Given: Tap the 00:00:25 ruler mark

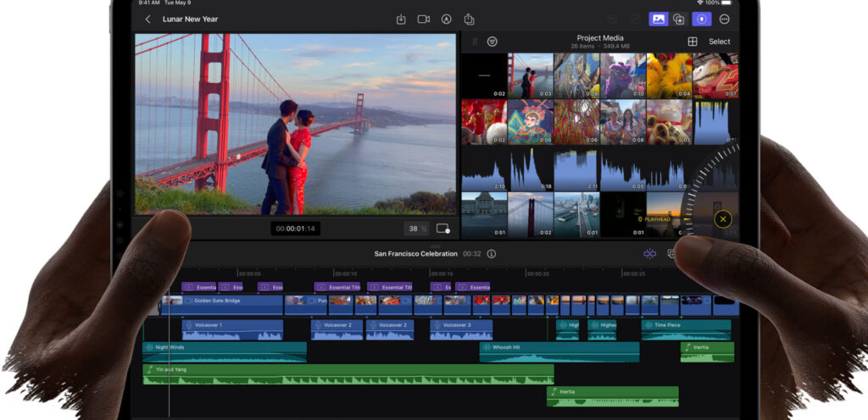Looking at the screenshot, I should click(633, 274).
